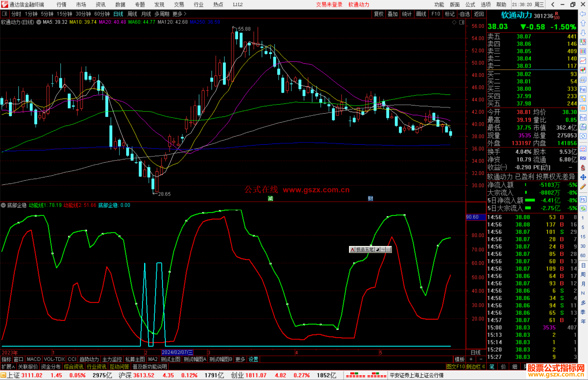
Task: Switch to the 周线 weekly period tab
Action: 132,14
